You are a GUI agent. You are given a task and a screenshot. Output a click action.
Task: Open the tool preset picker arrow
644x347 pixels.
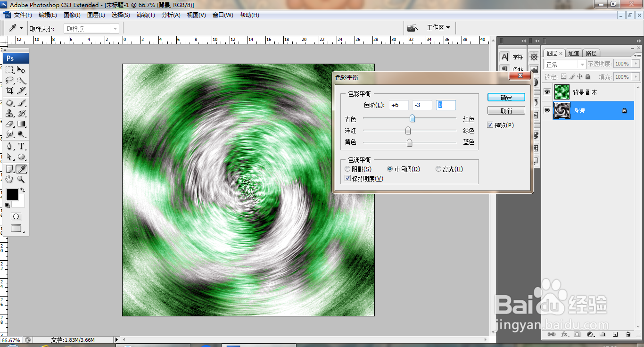click(x=21, y=28)
